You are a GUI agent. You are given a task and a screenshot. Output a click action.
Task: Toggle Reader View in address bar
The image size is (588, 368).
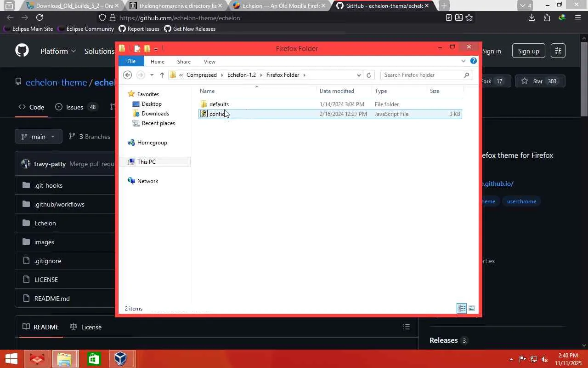(x=449, y=17)
